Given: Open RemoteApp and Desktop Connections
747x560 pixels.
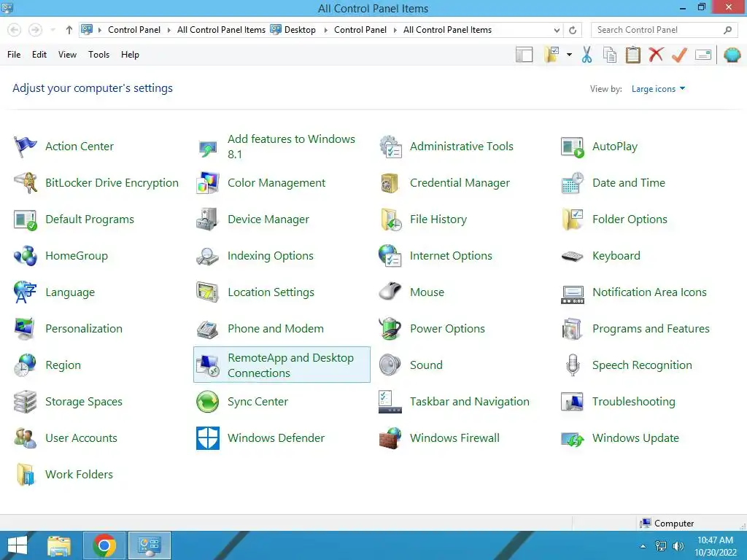Looking at the screenshot, I should coord(282,365).
